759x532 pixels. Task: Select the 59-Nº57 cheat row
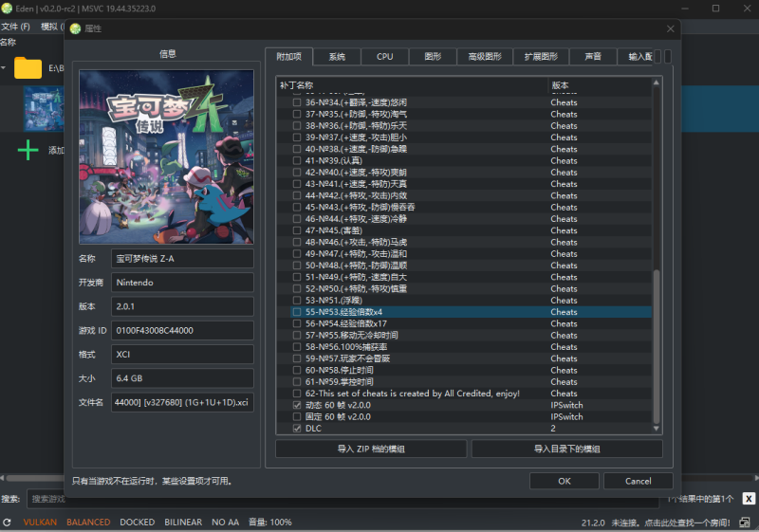tap(471, 358)
